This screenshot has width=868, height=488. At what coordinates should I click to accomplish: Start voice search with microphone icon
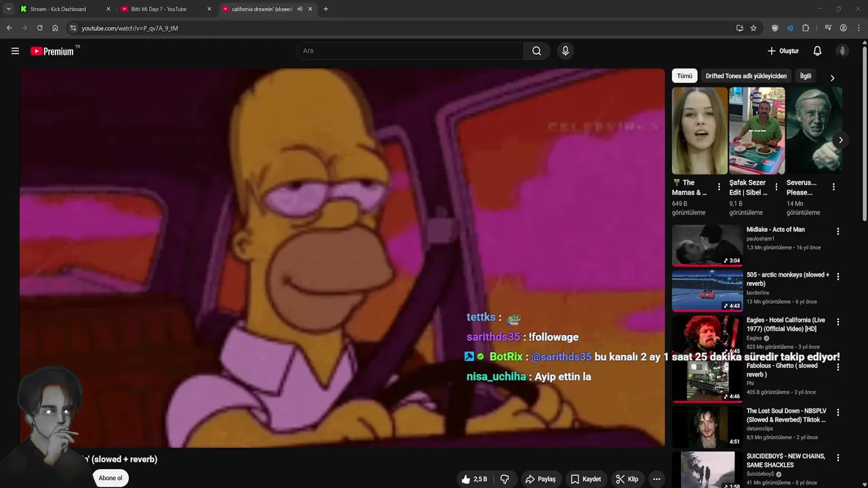pyautogui.click(x=565, y=51)
